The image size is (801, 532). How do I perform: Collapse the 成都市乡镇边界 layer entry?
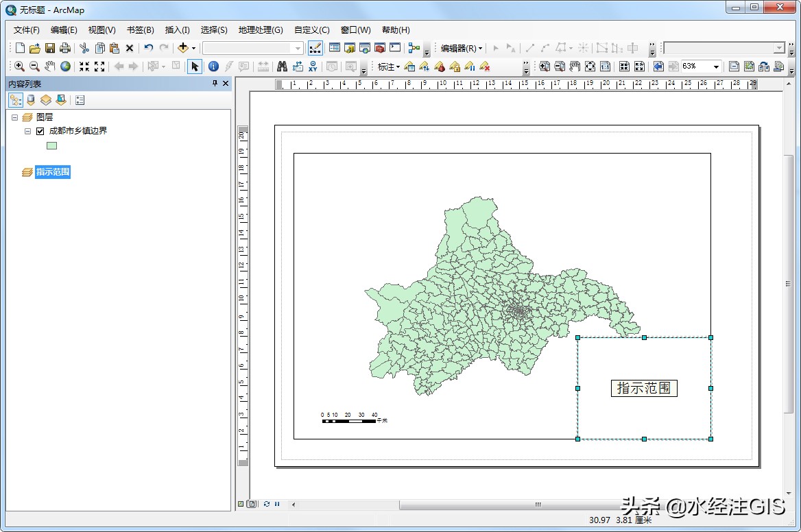click(27, 130)
